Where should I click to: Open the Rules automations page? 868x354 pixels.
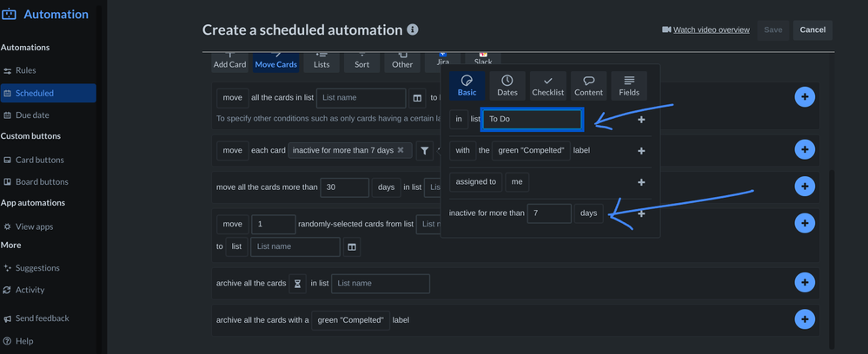click(25, 70)
